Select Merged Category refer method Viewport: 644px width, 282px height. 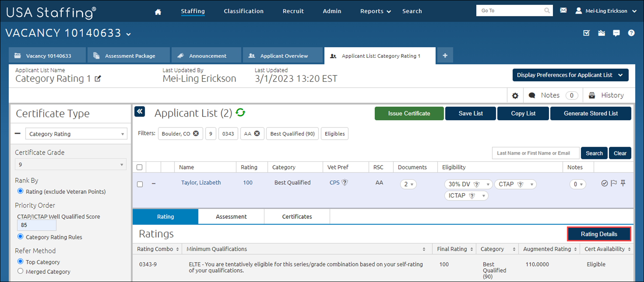point(20,271)
